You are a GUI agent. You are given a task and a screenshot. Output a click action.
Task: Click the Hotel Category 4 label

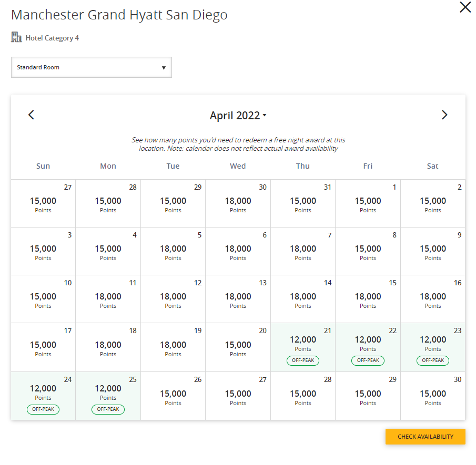tap(52, 38)
